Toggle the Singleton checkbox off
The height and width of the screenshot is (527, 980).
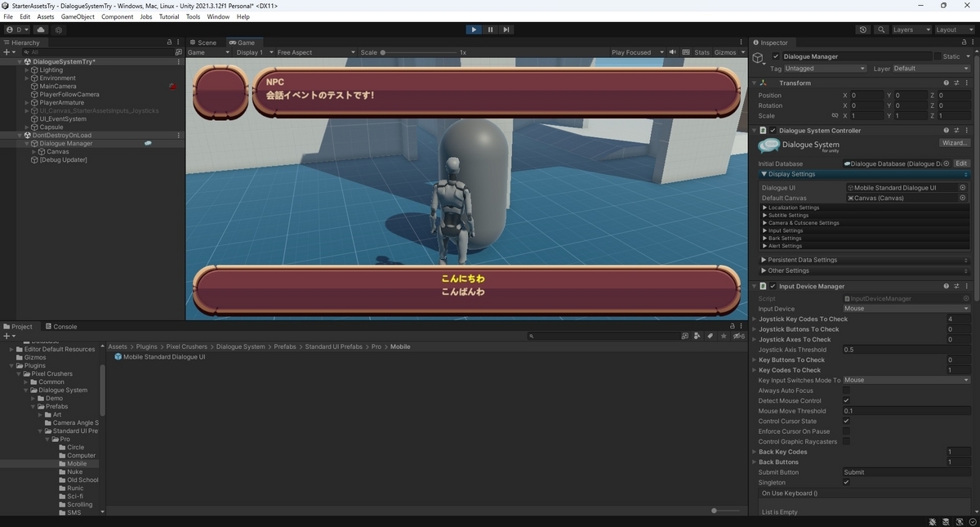pos(847,482)
